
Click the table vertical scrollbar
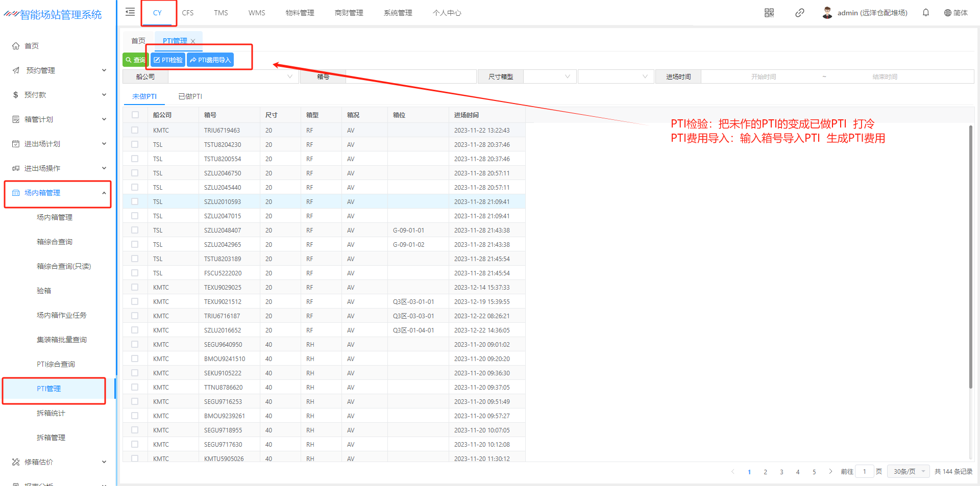coord(970,255)
